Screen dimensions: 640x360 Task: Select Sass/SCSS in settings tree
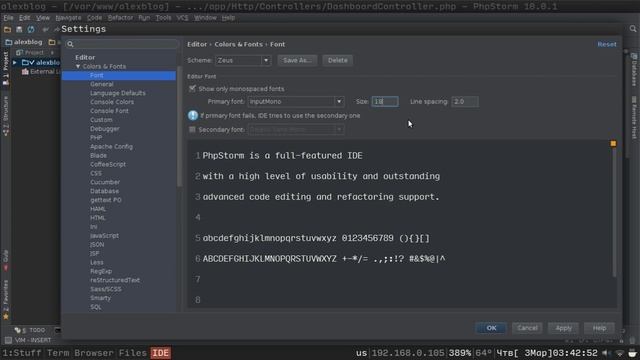click(106, 289)
